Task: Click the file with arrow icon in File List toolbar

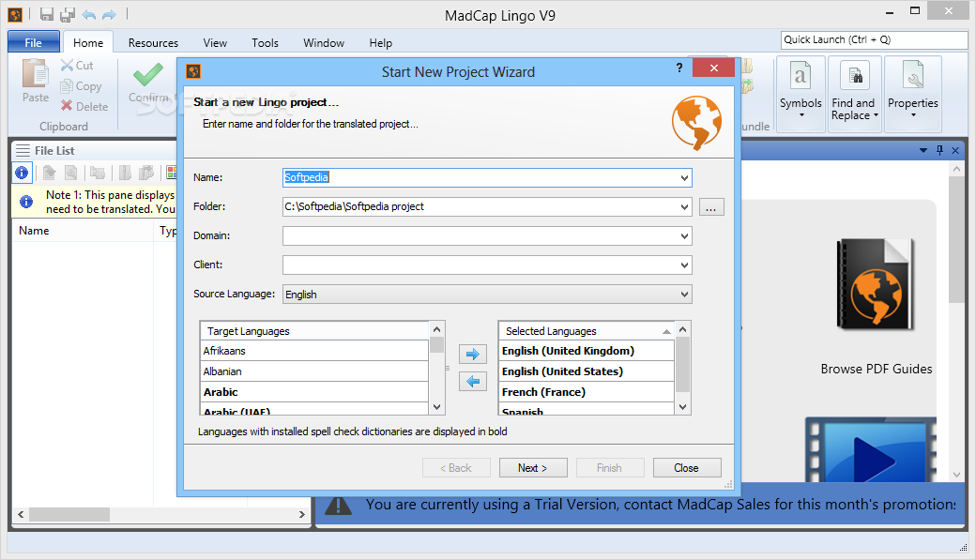Action: 146,173
